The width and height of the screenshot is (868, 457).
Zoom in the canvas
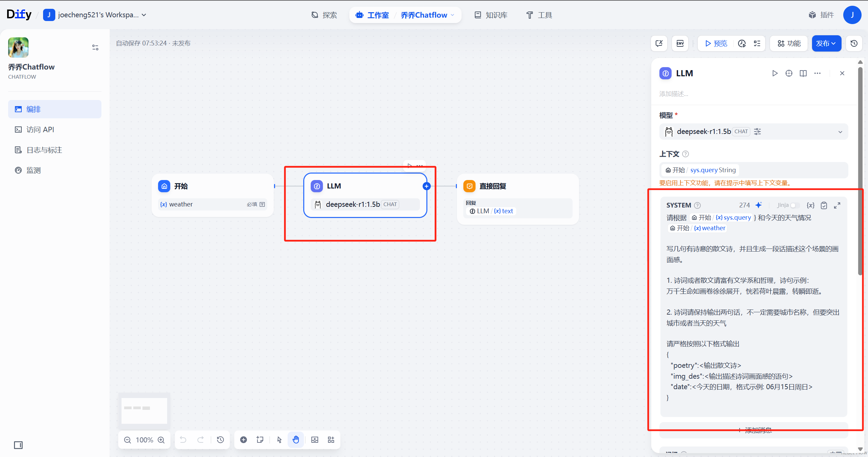click(x=161, y=440)
